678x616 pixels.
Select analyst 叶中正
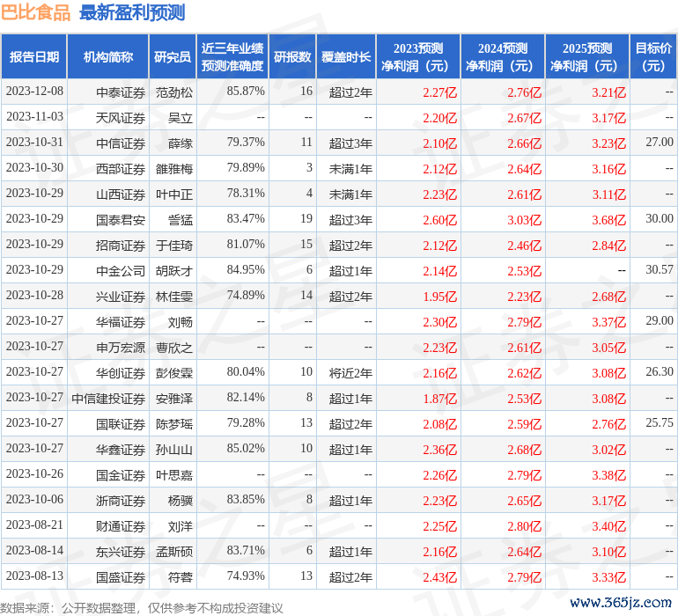click(173, 194)
